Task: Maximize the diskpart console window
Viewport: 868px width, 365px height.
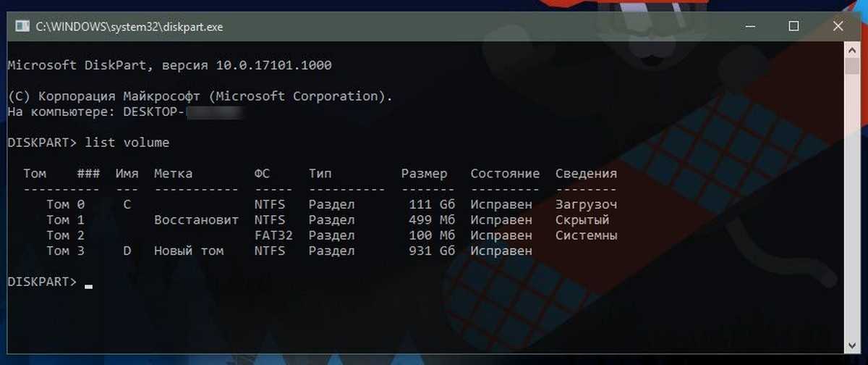Action: tap(793, 27)
